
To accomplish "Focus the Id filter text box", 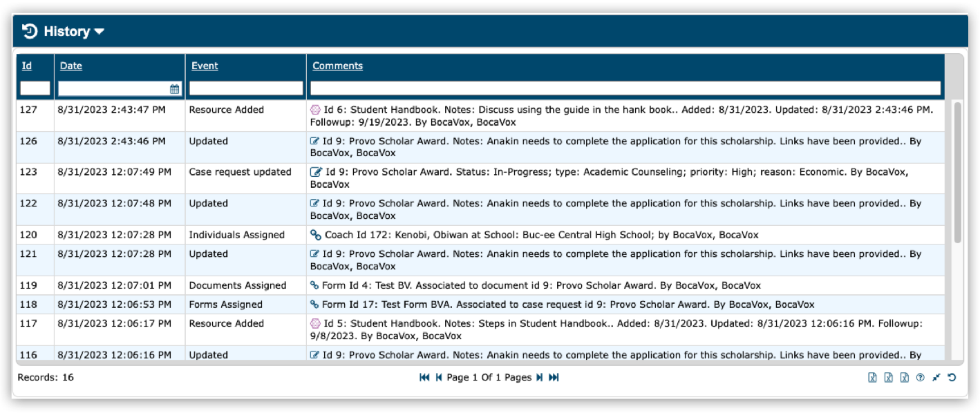I will point(35,88).
